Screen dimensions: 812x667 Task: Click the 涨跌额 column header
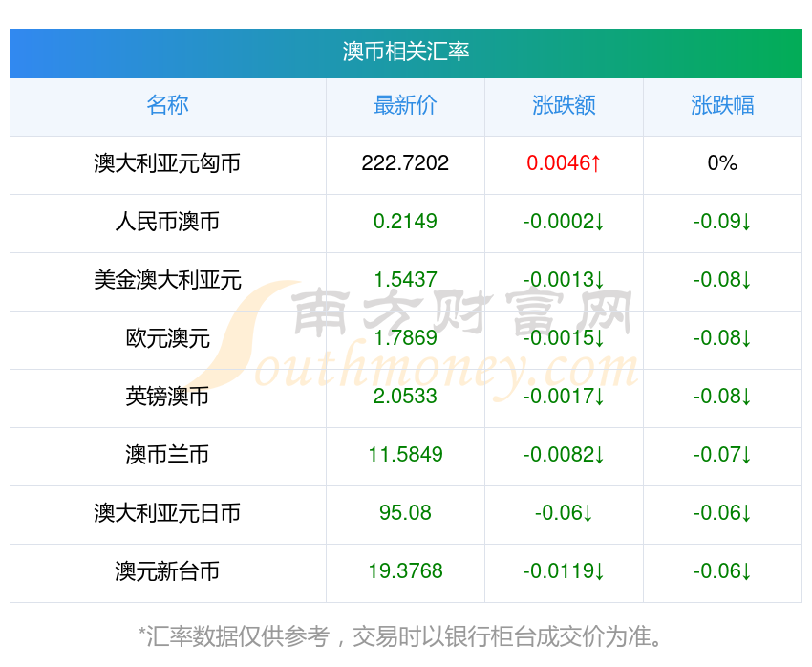point(564,105)
